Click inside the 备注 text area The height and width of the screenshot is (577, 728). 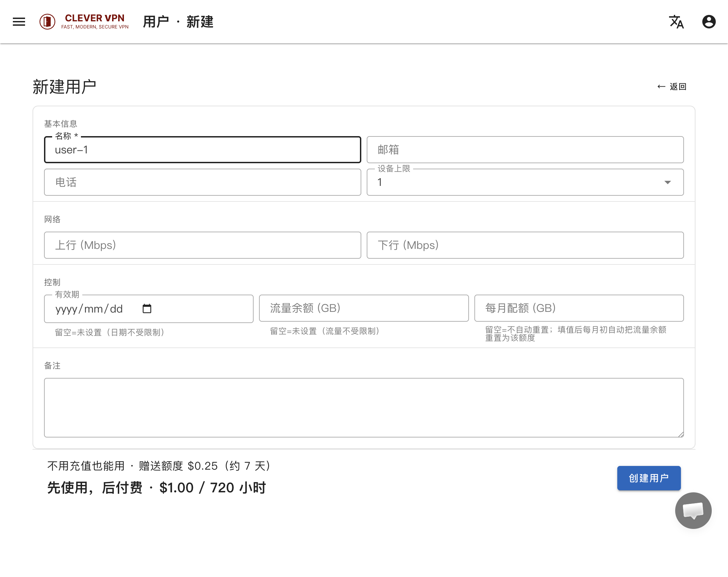click(x=364, y=408)
